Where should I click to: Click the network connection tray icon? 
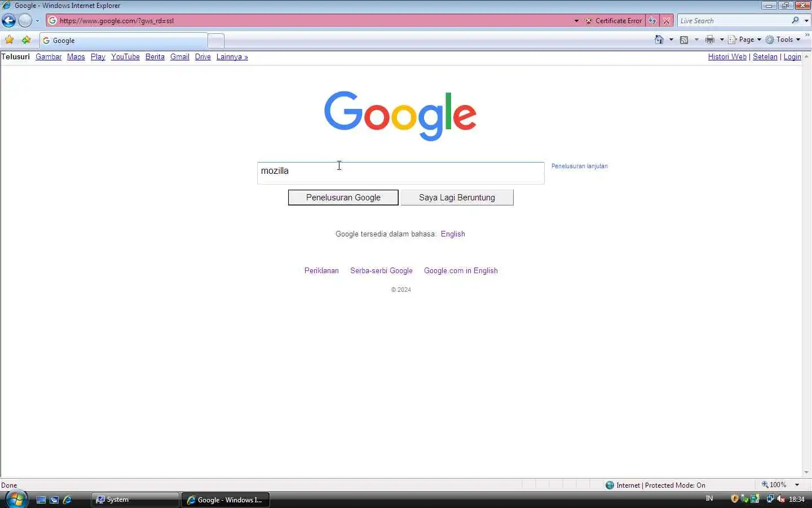(770, 499)
